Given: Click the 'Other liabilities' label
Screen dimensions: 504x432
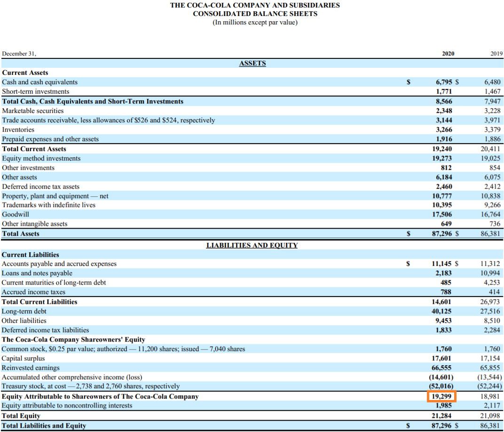Looking at the screenshot, I should click(24, 320).
